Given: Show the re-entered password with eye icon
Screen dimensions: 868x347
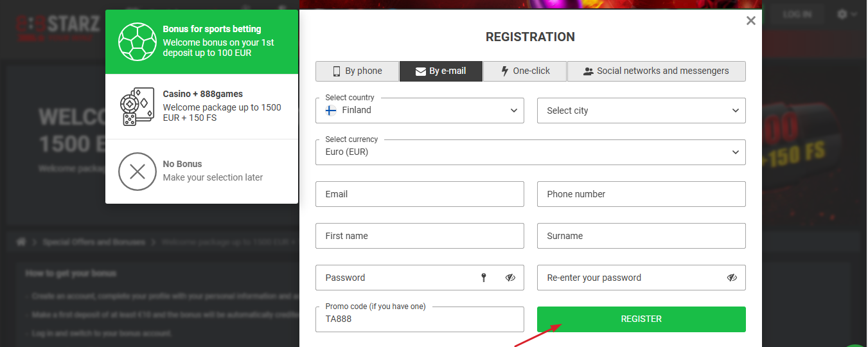Looking at the screenshot, I should (732, 278).
